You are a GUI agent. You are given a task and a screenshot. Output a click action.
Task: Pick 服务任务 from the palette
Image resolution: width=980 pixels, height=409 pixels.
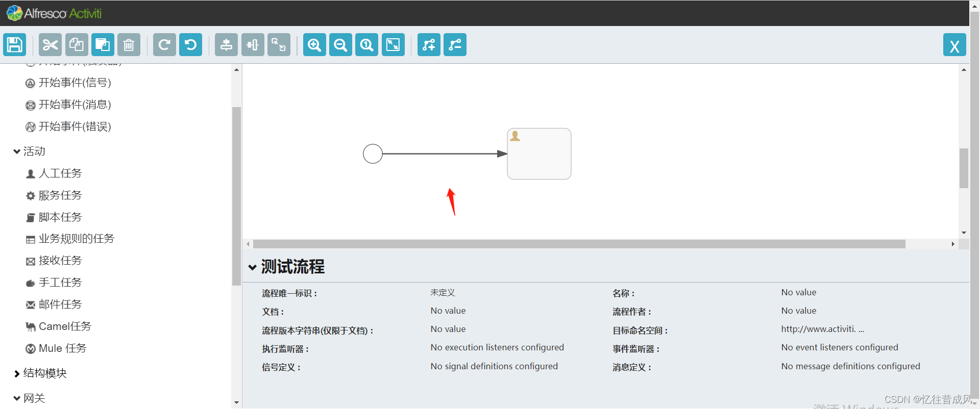(x=54, y=195)
